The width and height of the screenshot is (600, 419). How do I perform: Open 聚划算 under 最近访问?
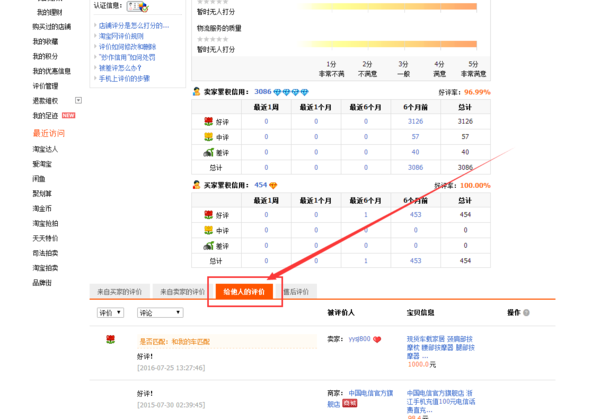tap(42, 194)
